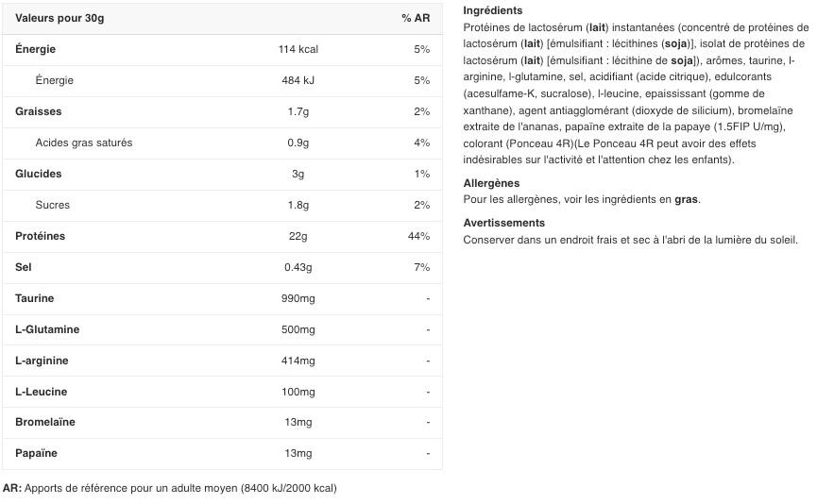Screen dimensions: 817x504
Task: Select the L-arginine row label
Action: pyautogui.click(x=42, y=361)
